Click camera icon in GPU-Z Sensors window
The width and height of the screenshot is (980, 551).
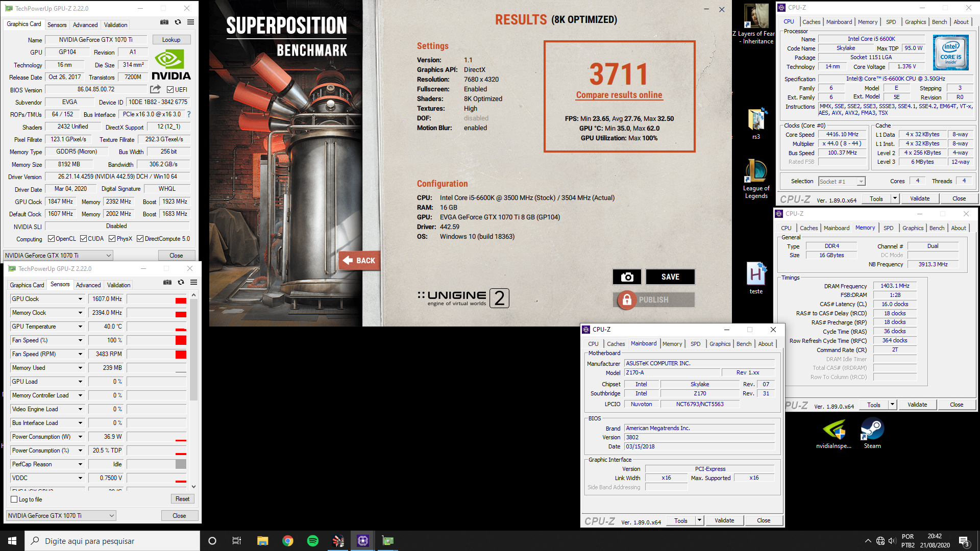tap(167, 282)
